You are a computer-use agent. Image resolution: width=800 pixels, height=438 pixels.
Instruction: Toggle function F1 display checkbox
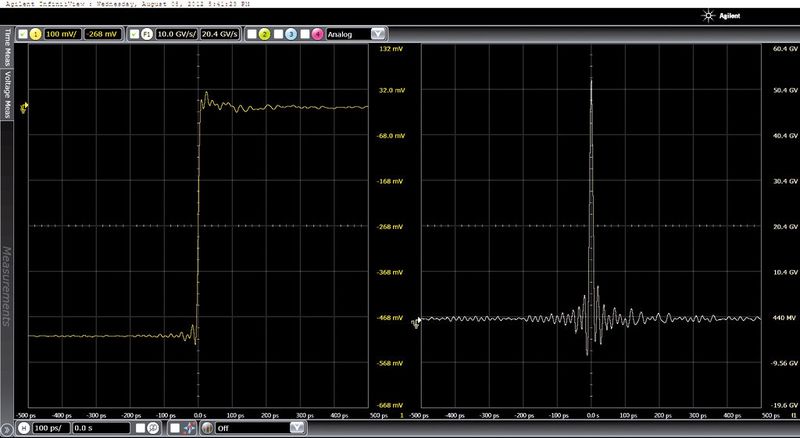pyautogui.click(x=134, y=34)
